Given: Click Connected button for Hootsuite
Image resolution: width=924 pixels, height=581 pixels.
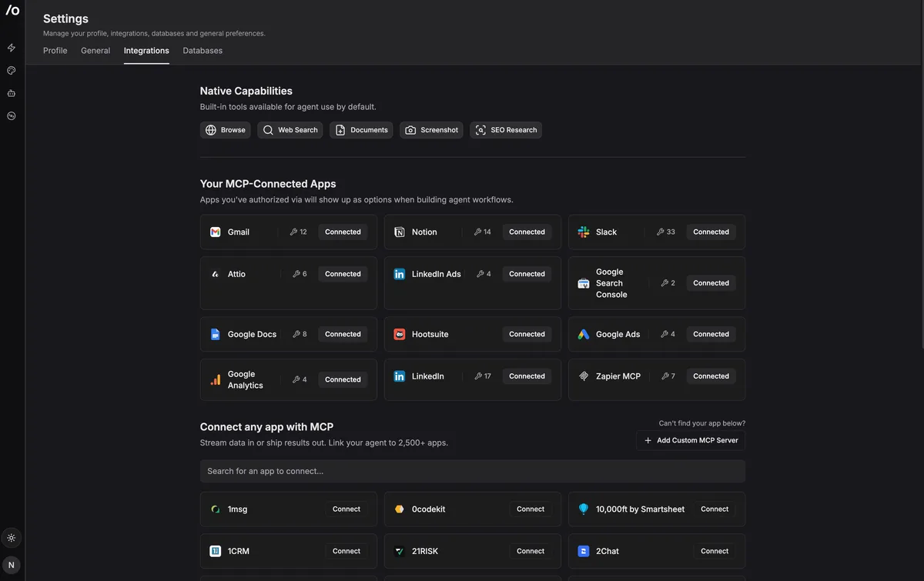Looking at the screenshot, I should tap(527, 334).
